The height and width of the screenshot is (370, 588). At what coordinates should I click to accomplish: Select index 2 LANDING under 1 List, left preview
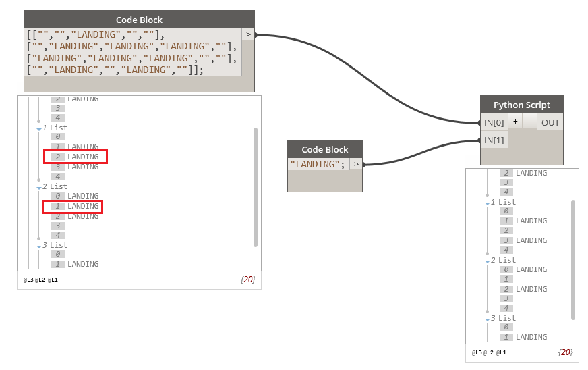point(76,157)
